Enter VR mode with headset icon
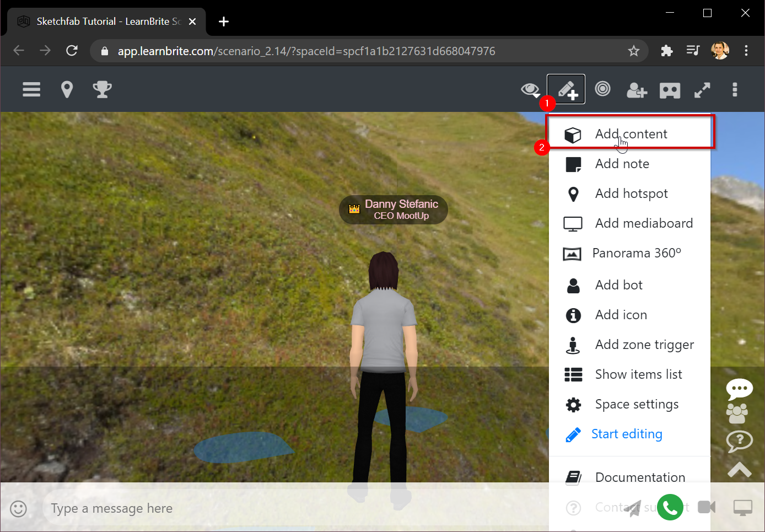Screen dimensions: 765x532 670,90
